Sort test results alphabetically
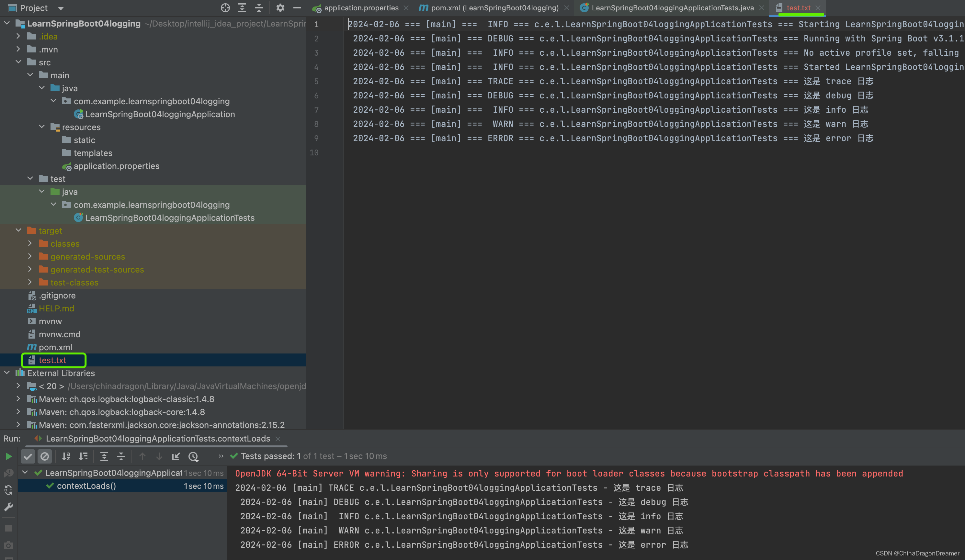Screen dimensions: 965x560 [66, 456]
